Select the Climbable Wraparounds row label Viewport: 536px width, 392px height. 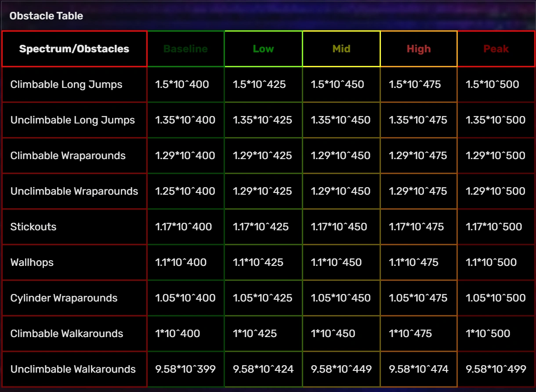tap(68, 156)
